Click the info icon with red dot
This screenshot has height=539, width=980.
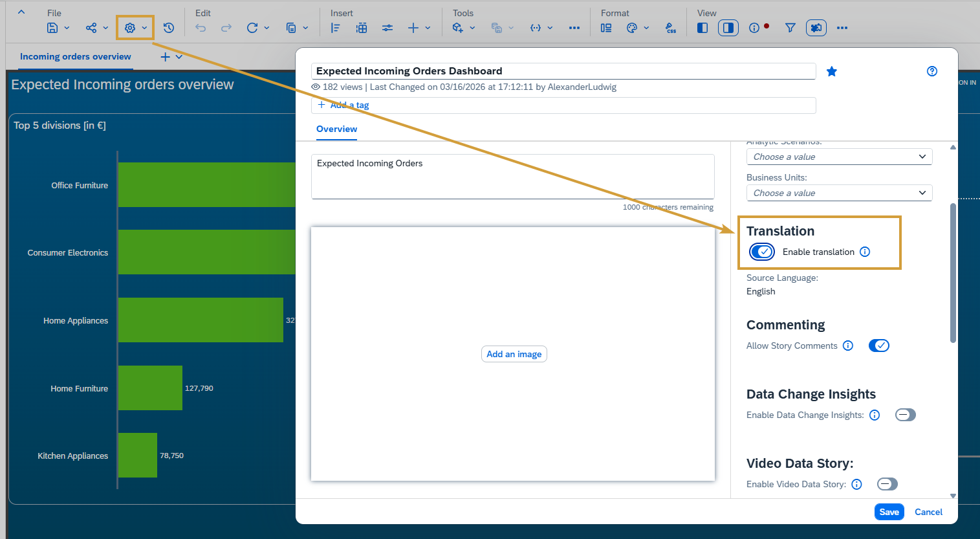click(754, 28)
